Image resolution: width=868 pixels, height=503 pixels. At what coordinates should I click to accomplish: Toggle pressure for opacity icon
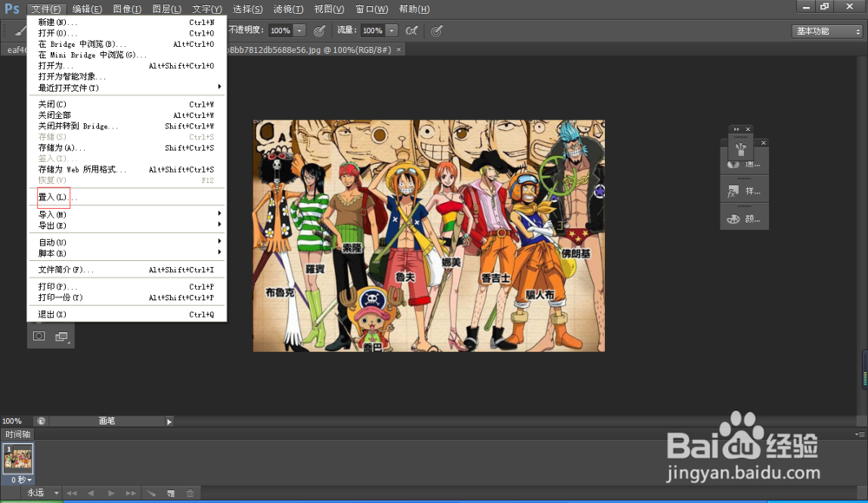click(319, 31)
